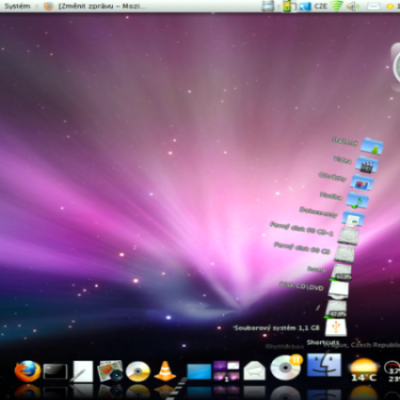The image size is (400, 400).
Task: Click the mail envelope tray icon
Action: pyautogui.click(x=373, y=6)
